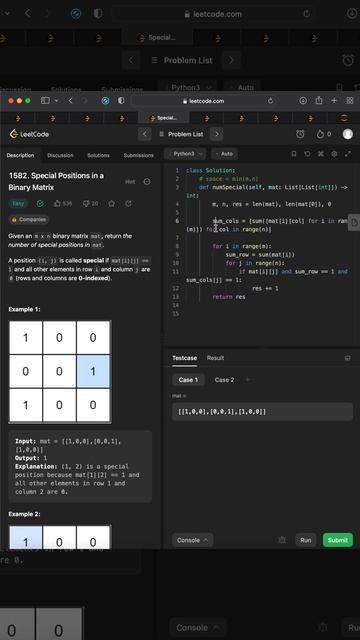The width and height of the screenshot is (360, 640).
Task: Open a new tab with the plus icon
Action: (x=334, y=101)
